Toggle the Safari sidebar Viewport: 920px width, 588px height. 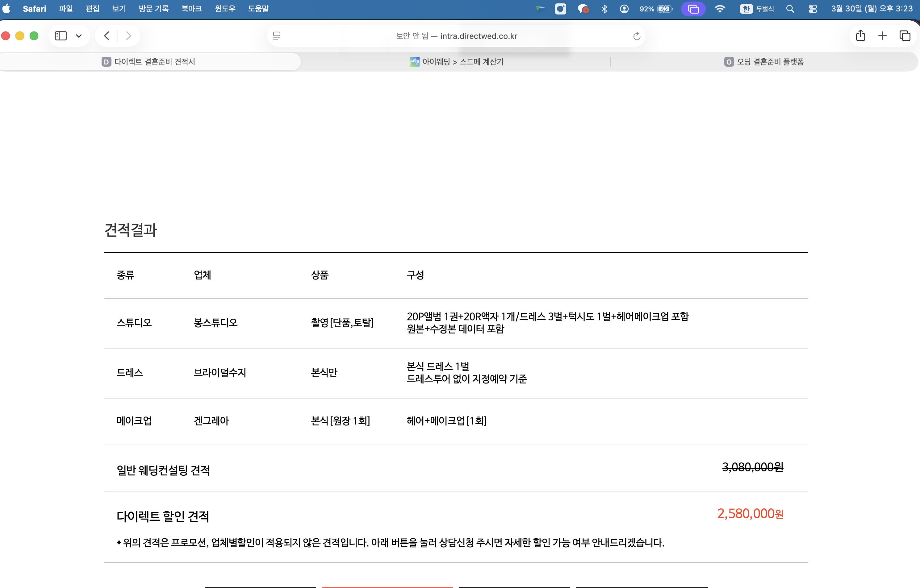click(x=61, y=35)
